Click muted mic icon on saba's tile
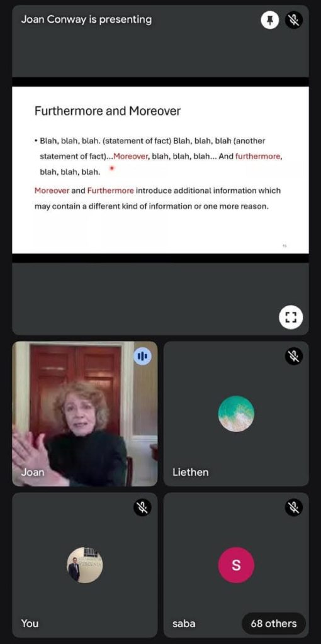 coord(294,508)
